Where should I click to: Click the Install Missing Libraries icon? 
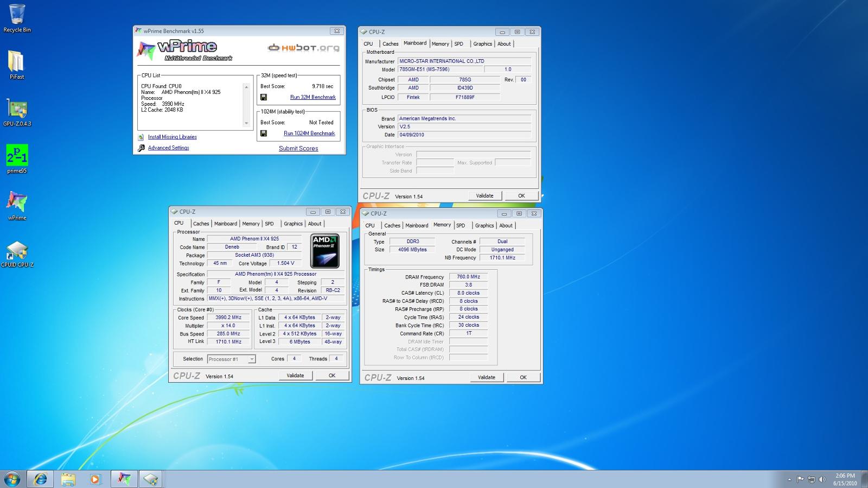click(x=141, y=137)
